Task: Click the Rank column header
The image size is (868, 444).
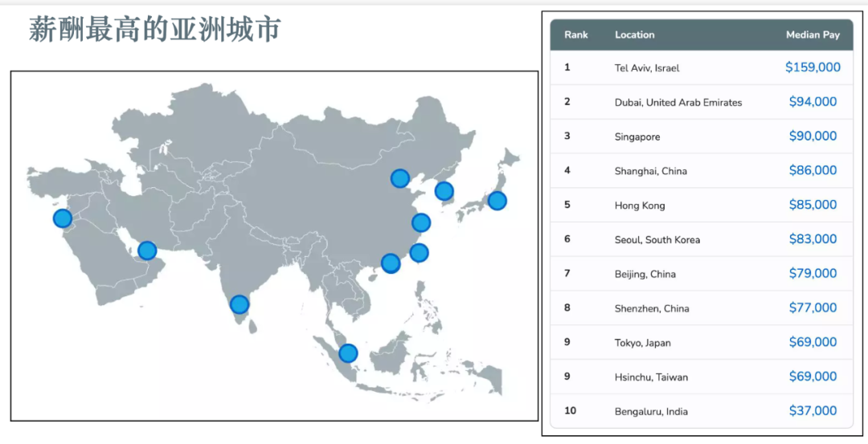Action: 576,35
